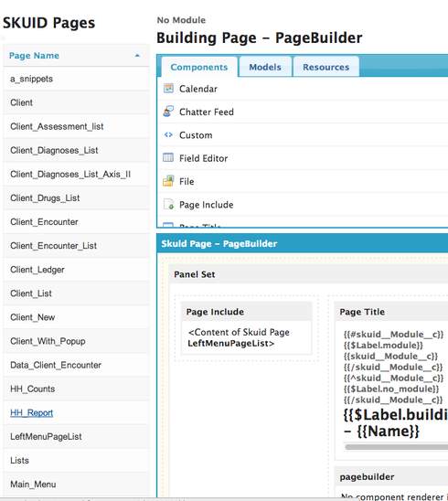The width and height of the screenshot is (448, 501).
Task: Open the HH_Report page link
Action: (31, 413)
